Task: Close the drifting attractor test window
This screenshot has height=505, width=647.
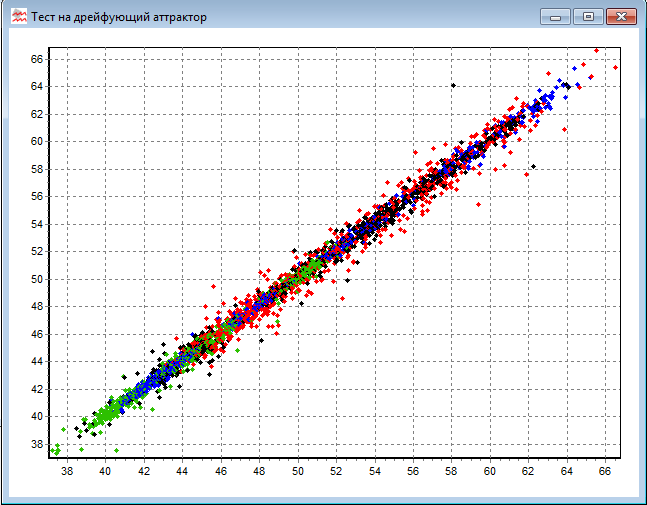Action: pyautogui.click(x=621, y=17)
